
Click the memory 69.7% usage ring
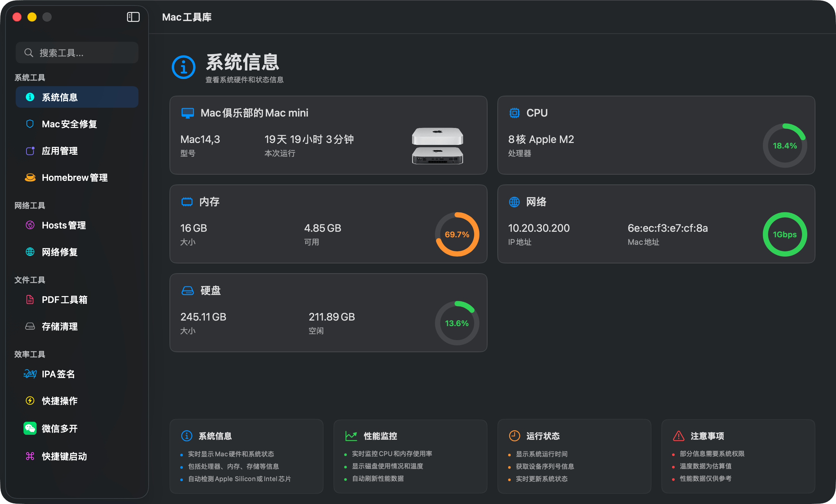[457, 234]
